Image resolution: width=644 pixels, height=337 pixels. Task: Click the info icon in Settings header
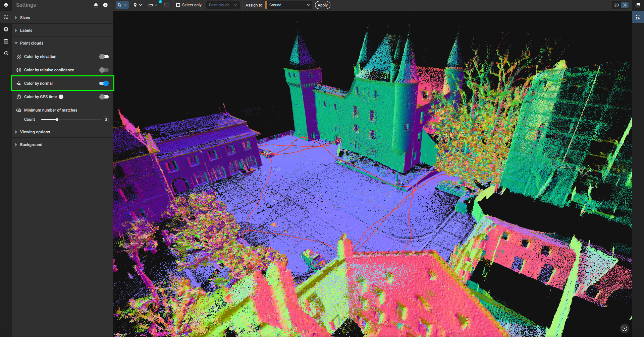105,5
